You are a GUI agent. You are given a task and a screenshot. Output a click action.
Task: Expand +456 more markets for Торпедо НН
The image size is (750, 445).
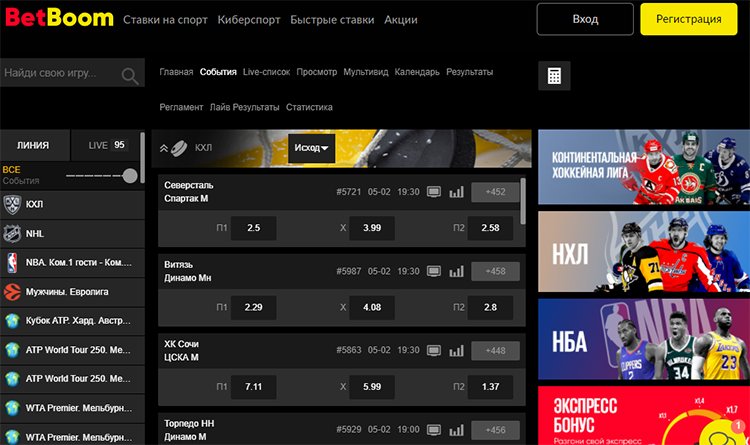(495, 430)
